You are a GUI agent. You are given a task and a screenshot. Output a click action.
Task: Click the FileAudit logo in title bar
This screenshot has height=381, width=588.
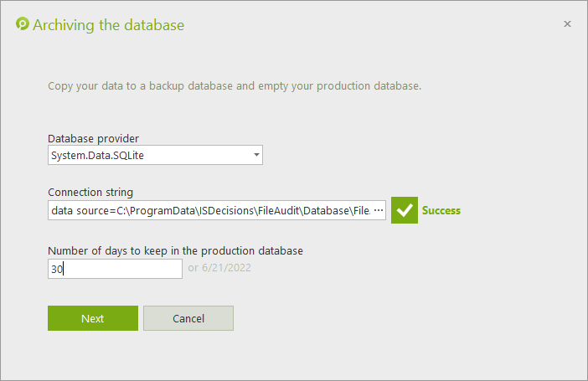tap(23, 24)
